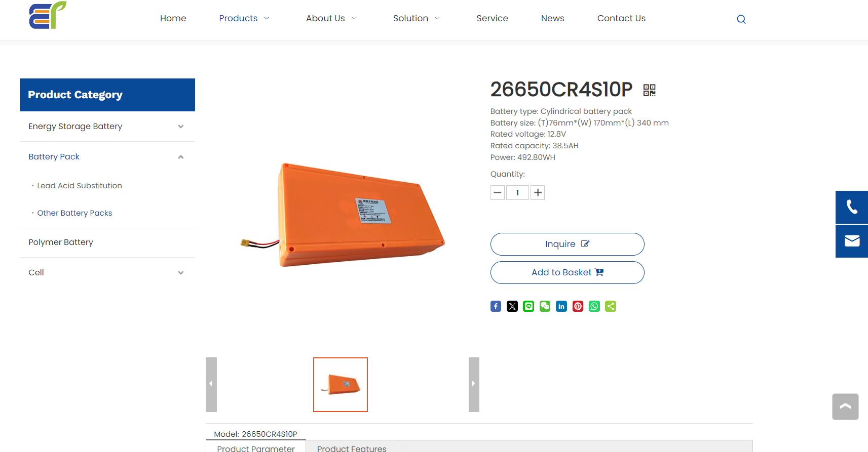Switch to Product Features tab
This screenshot has width=868, height=452.
(x=352, y=447)
